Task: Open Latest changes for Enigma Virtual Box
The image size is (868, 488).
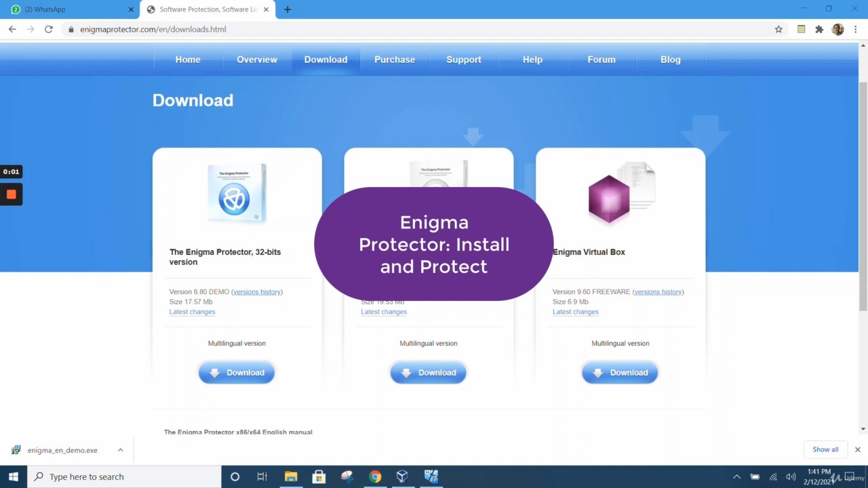Action: 576,312
